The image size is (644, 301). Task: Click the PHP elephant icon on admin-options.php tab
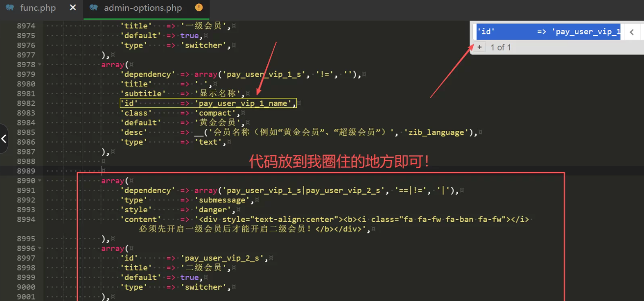94,8
